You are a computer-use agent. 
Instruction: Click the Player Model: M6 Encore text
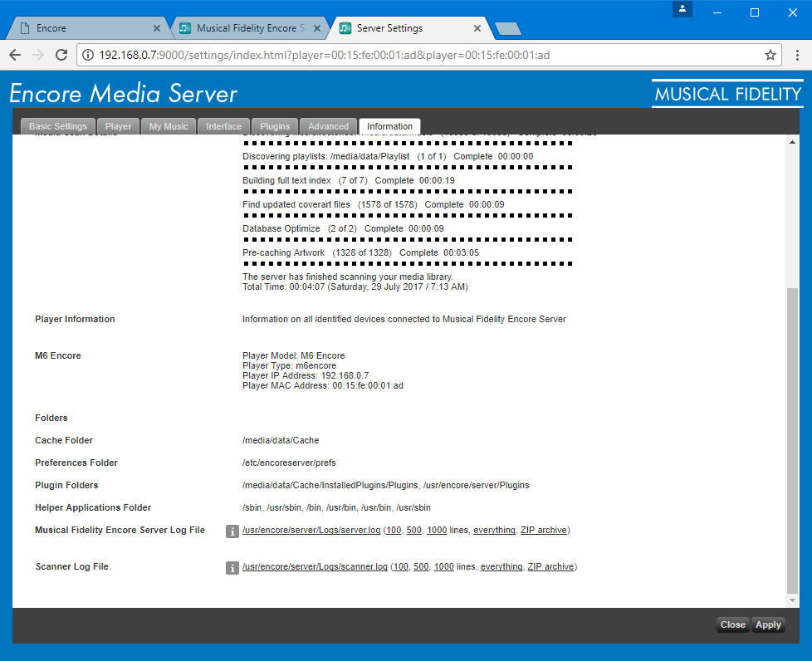click(x=294, y=355)
